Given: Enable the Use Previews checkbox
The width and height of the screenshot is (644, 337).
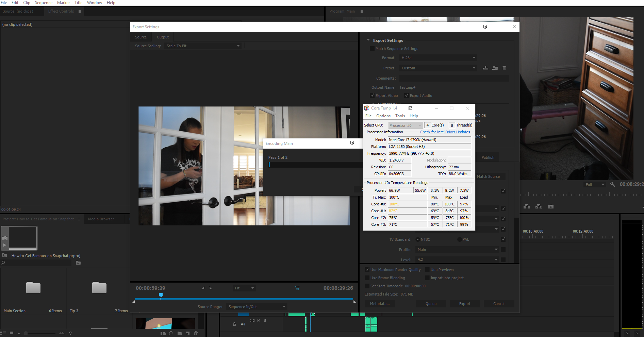Looking at the screenshot, I should coord(427,270).
